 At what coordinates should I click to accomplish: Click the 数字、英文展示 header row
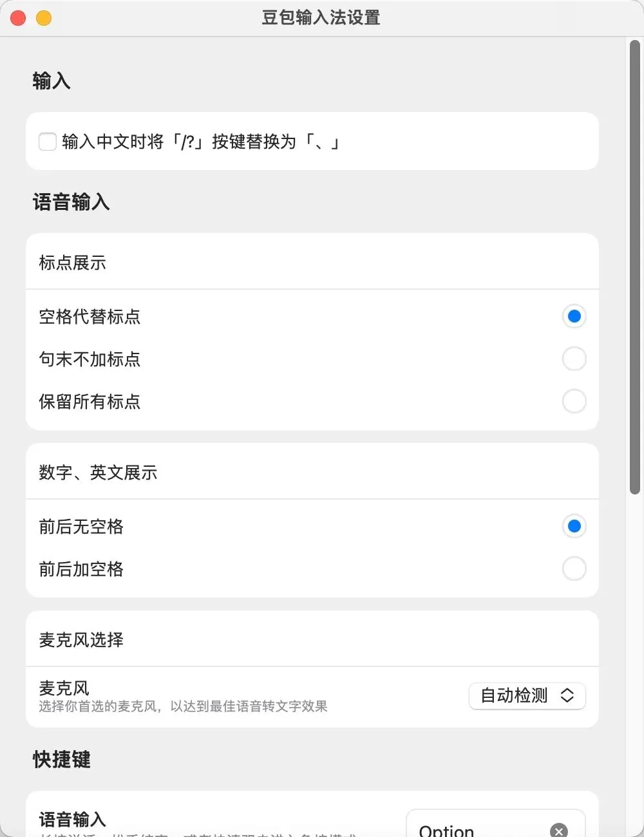pos(312,472)
